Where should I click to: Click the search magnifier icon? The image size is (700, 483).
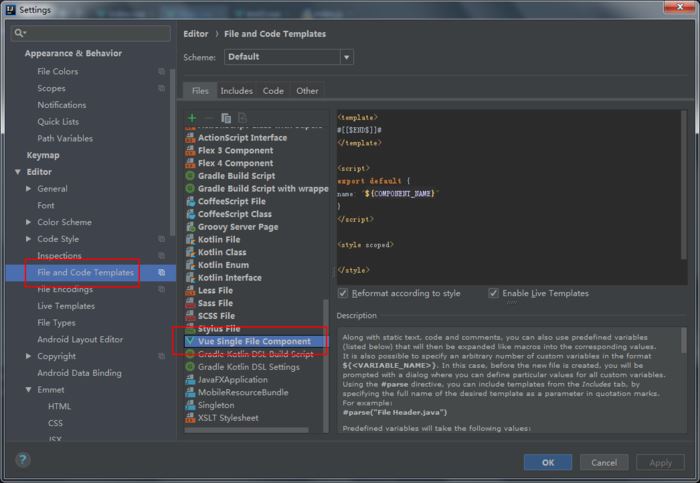point(20,33)
